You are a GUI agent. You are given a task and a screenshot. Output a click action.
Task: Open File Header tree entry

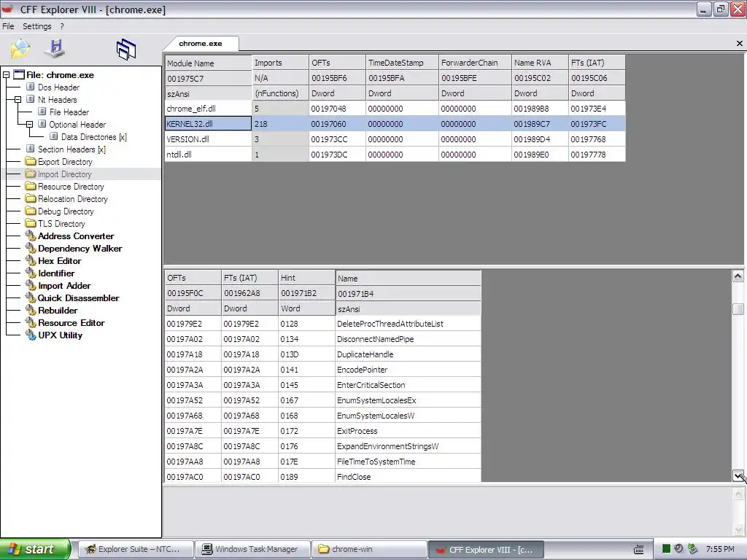[x=69, y=112]
